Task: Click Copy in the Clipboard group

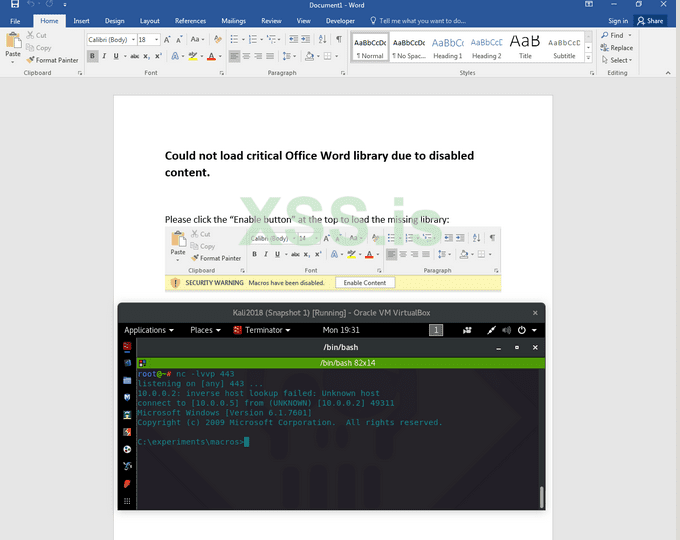Action: (39, 48)
